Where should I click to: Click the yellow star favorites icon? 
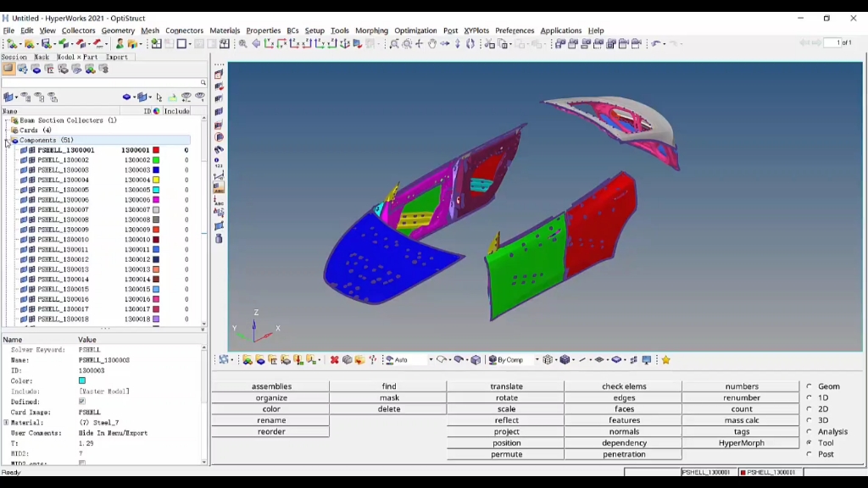coord(665,360)
